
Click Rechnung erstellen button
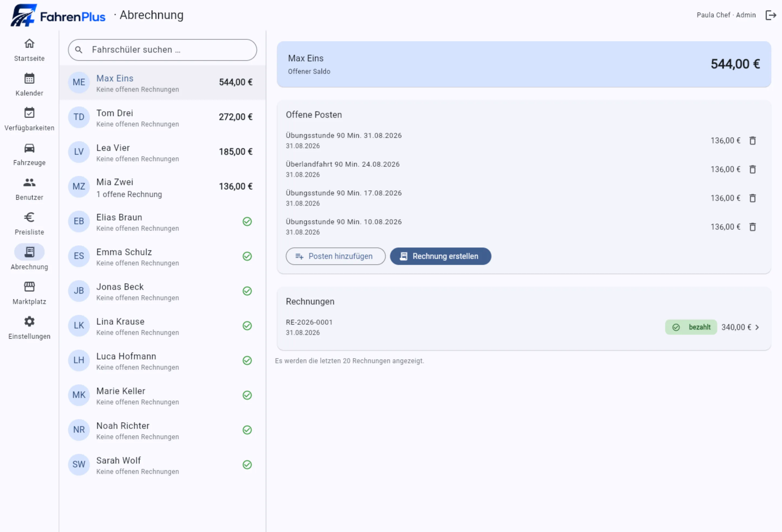tap(440, 256)
